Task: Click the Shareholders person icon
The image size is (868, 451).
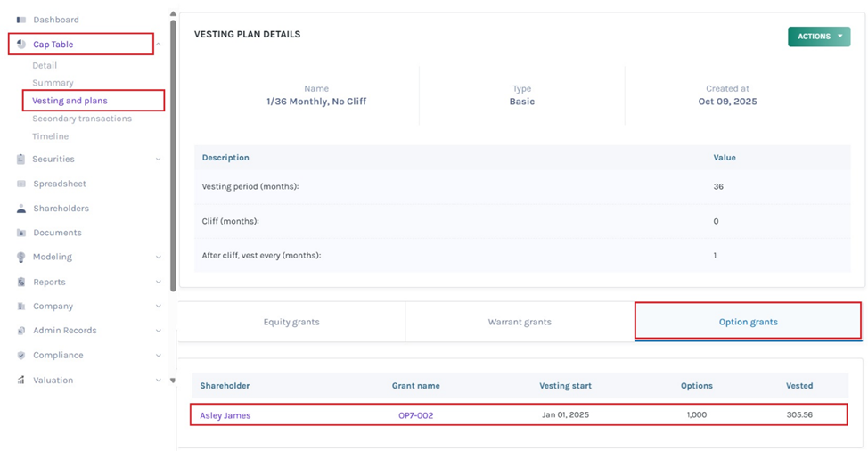Action: pos(21,209)
